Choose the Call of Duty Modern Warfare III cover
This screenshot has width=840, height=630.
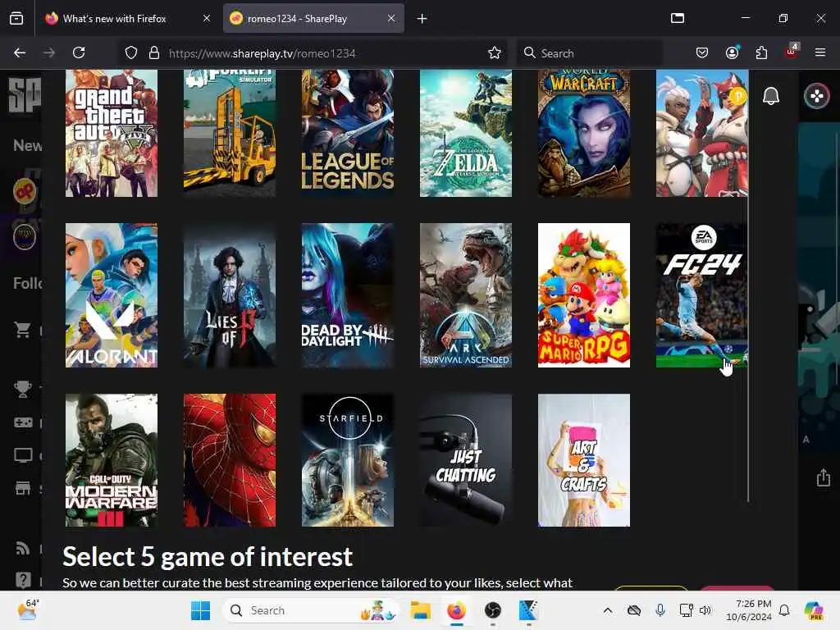[112, 460]
